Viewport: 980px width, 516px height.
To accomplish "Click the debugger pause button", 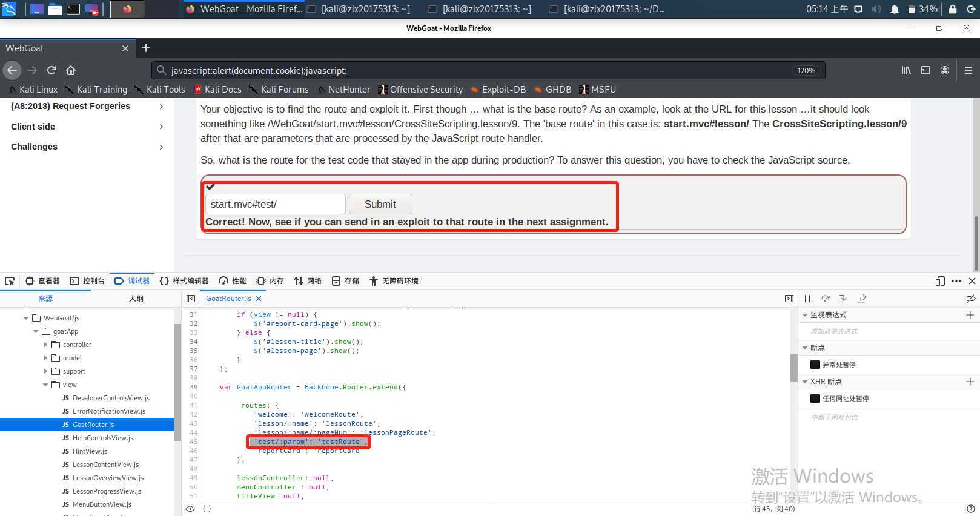I will click(x=807, y=299).
